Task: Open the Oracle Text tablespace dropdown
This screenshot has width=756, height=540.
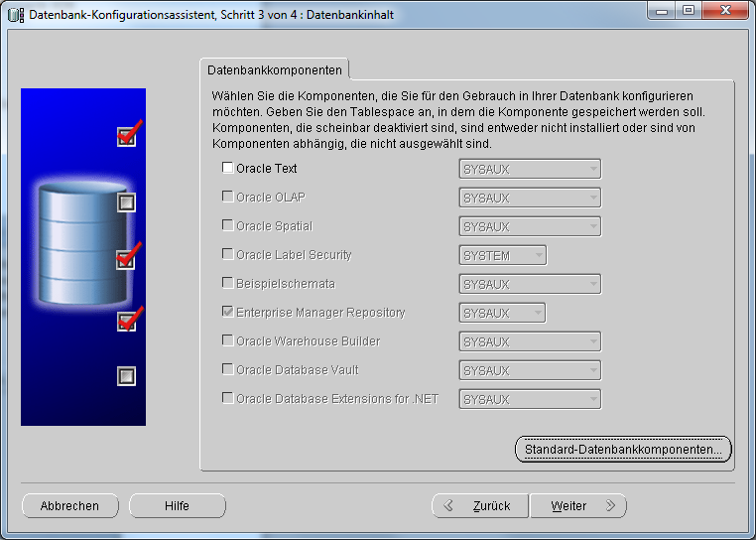Action: coord(530,169)
